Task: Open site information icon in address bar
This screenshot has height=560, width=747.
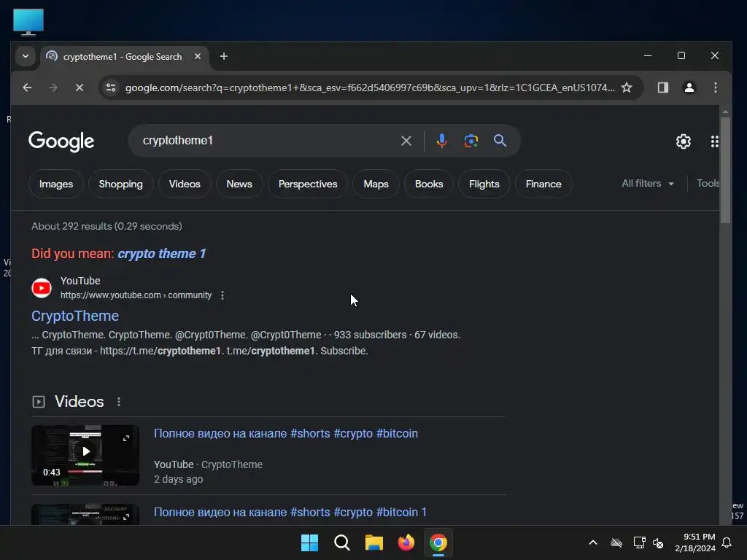Action: (x=111, y=87)
